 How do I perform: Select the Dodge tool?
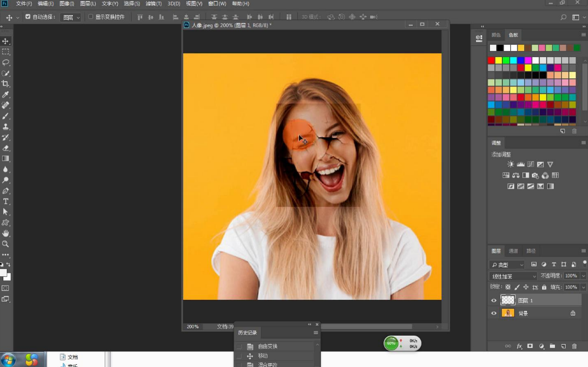pyautogui.click(x=6, y=180)
